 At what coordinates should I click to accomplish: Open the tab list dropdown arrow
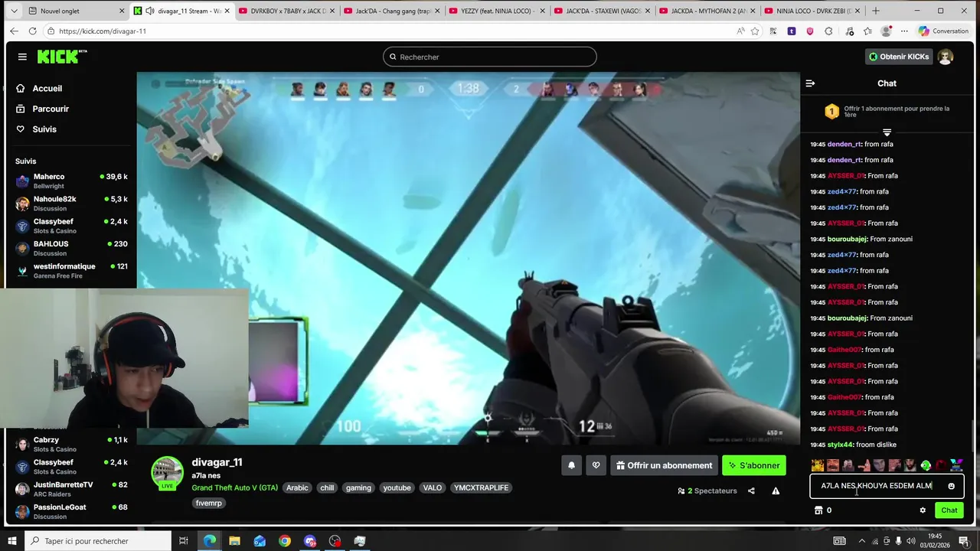pyautogui.click(x=13, y=11)
